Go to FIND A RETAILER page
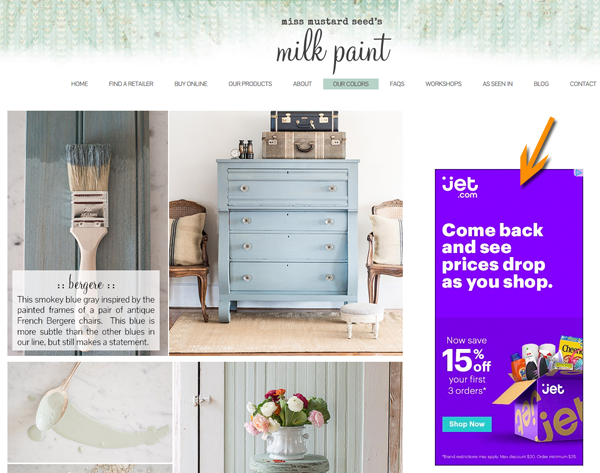The image size is (600, 473). click(x=131, y=84)
